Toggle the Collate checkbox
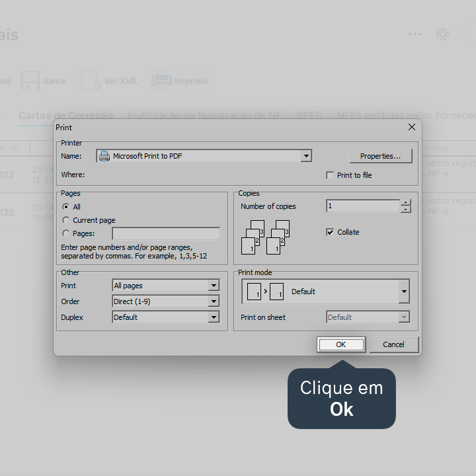Screen dimensions: 476x476 [330, 232]
